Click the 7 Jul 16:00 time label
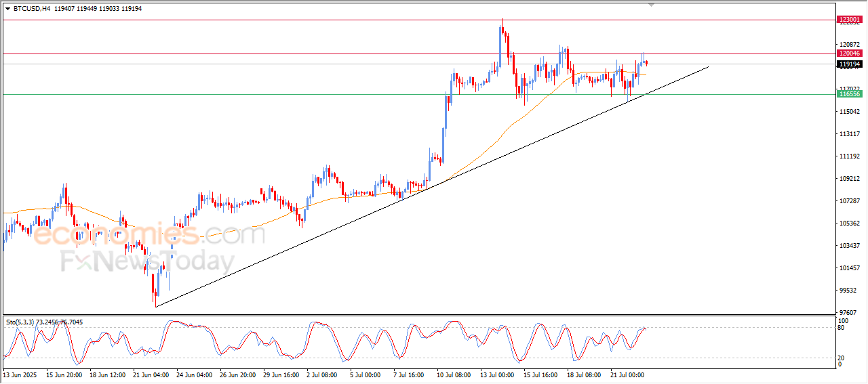Viewport: 868px width, 384px height. [409, 374]
